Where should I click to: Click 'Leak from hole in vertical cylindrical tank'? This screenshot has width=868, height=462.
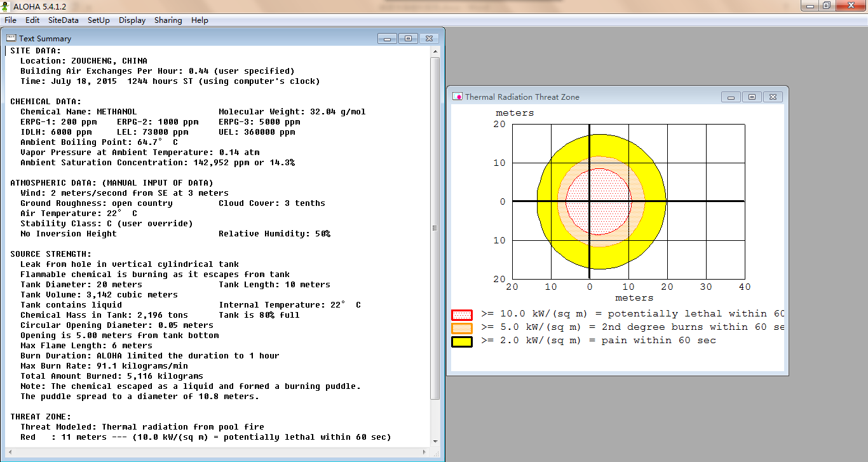130,264
